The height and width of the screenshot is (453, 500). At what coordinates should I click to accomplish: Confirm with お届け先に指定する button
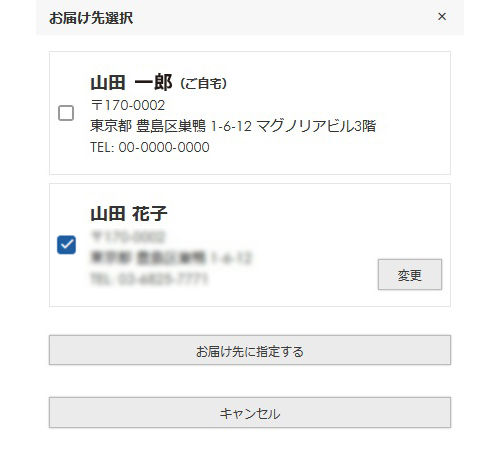tap(250, 350)
